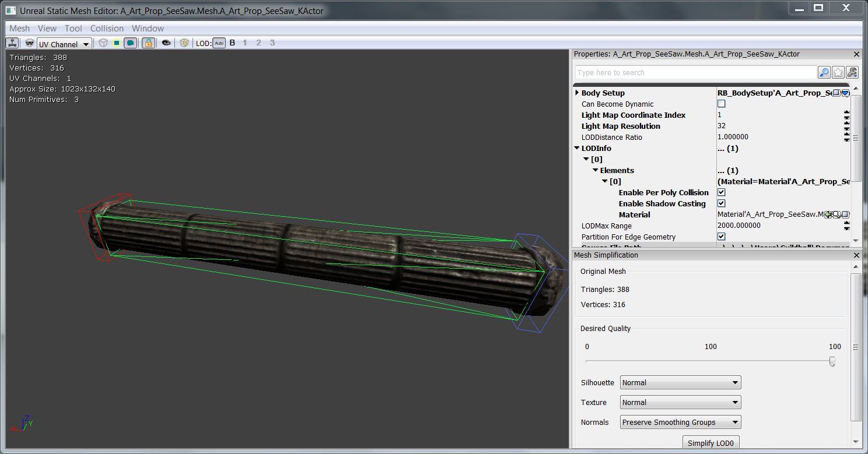The image size is (868, 454).
Task: Click the Triangles: 388 viewport stat
Action: point(38,57)
